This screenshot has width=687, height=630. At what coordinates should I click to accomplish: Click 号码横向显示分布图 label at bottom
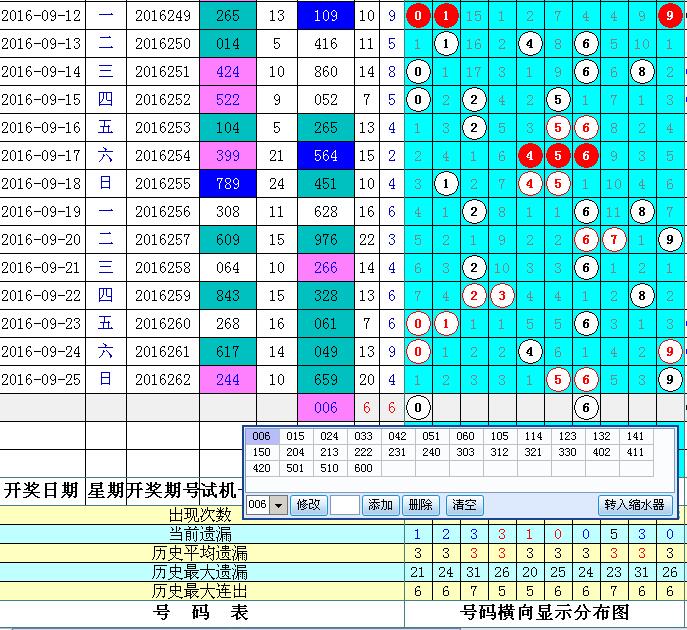click(x=545, y=612)
